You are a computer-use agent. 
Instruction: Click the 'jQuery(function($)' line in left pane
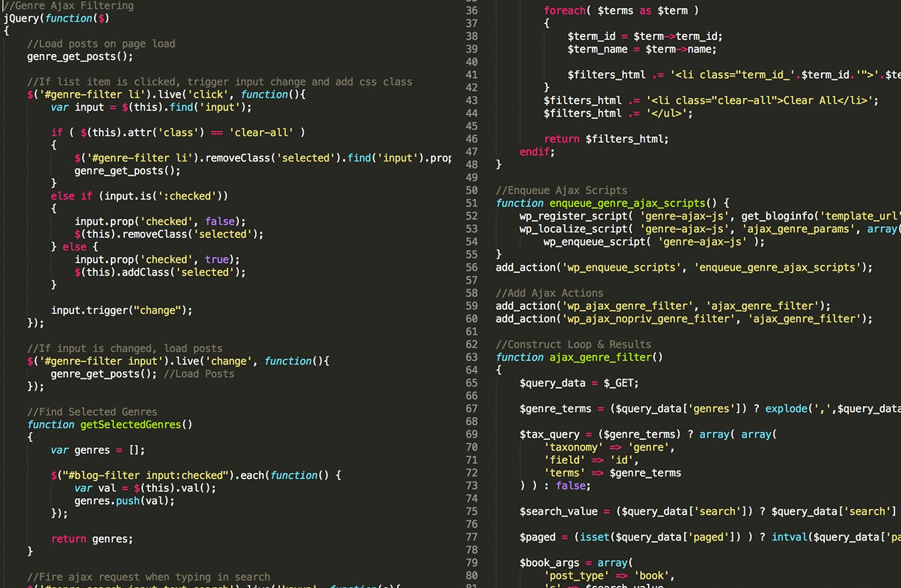coord(56,19)
